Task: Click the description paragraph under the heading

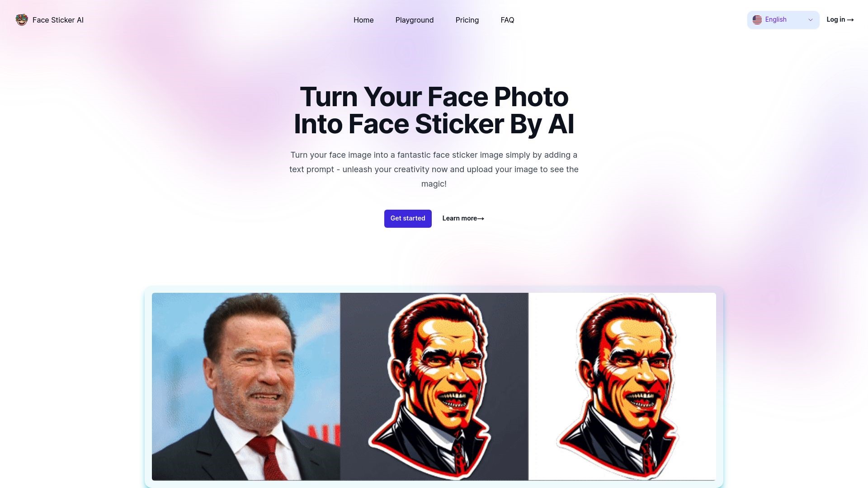Action: (x=434, y=169)
